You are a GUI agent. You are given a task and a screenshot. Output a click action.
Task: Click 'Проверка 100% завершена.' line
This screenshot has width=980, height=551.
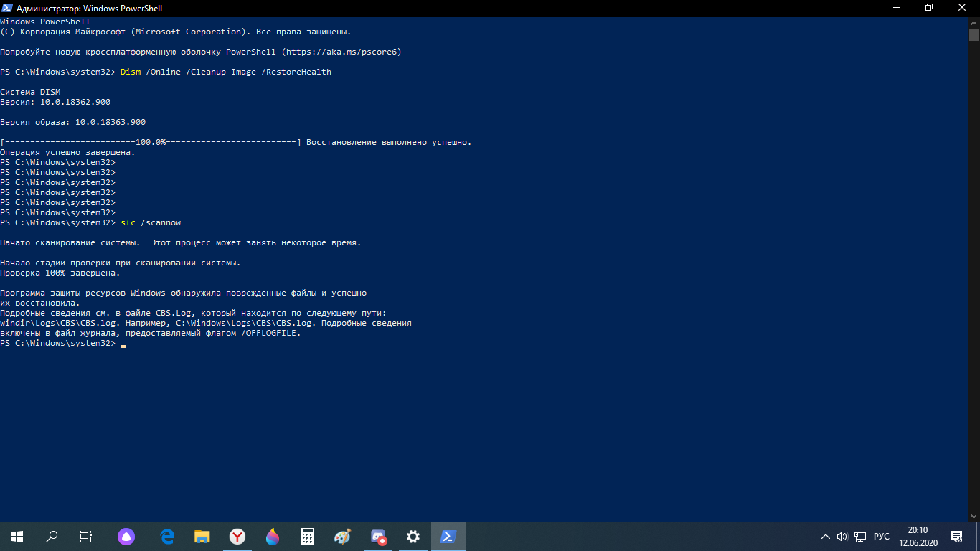click(x=60, y=273)
